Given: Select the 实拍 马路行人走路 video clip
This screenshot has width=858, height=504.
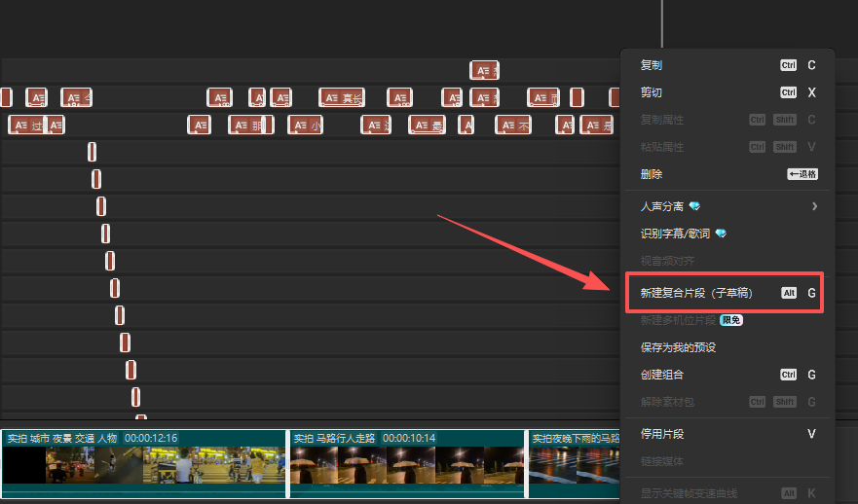Looking at the screenshot, I should click(407, 464).
